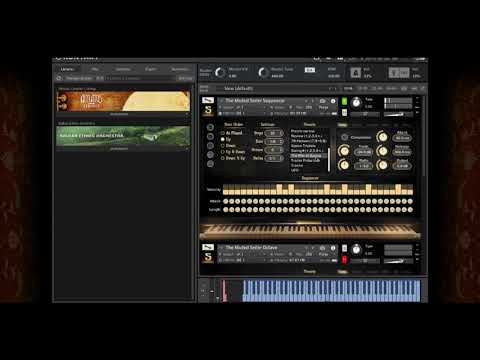Screen dimensions: 480x360
Task: Click the Tune knob of Setar Octave
Action: pos(356,249)
